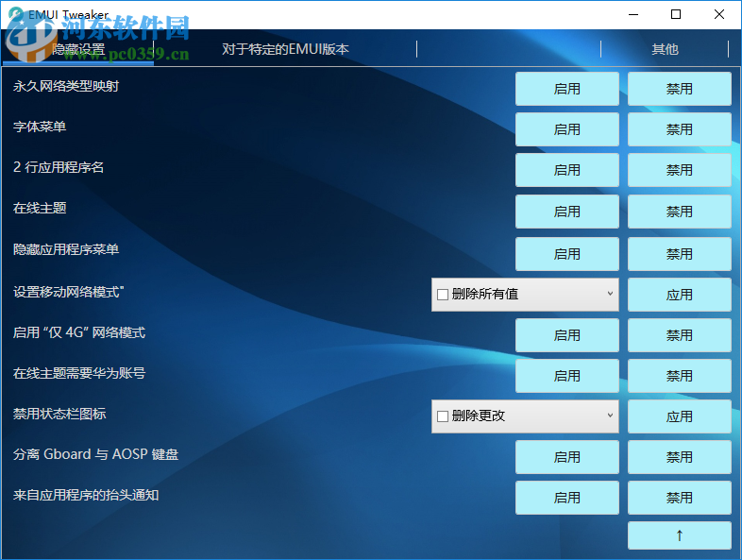Viewport: 742px width, 560px height.
Task: Maximize the EMUI Tweaker window
Action: point(676,15)
